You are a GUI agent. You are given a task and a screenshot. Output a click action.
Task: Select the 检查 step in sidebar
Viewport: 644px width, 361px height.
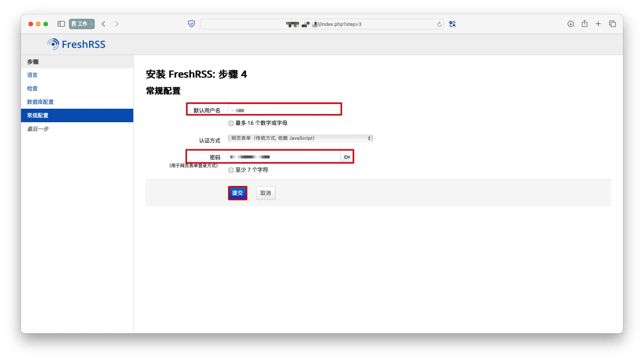tap(32, 88)
